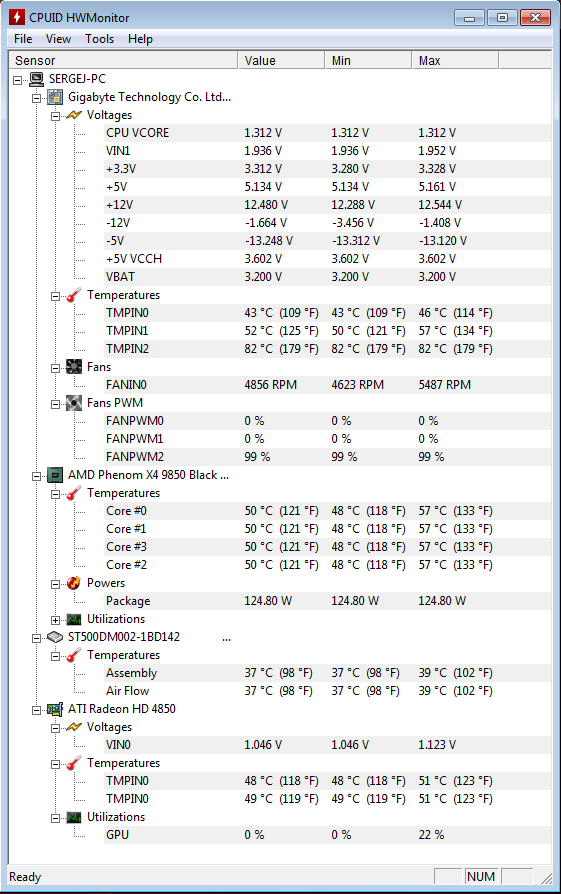The image size is (561, 894).
Task: Click the Gigabyte motherboard icon
Action: pyautogui.click(x=55, y=97)
